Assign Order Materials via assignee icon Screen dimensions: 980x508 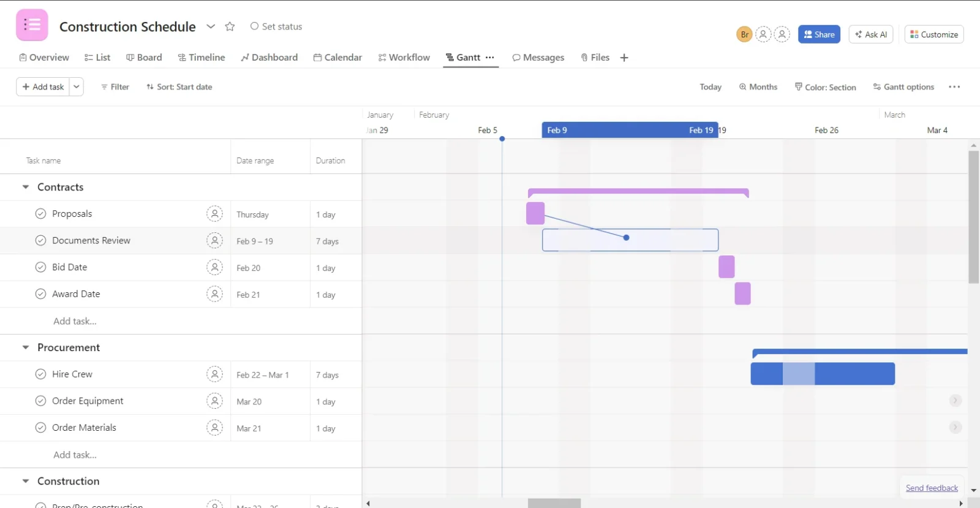[x=214, y=428]
